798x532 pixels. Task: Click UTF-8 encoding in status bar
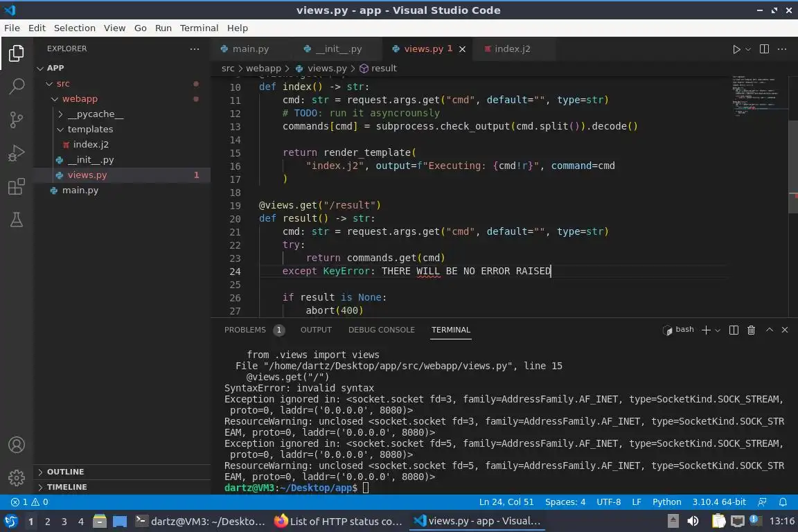pyautogui.click(x=608, y=502)
